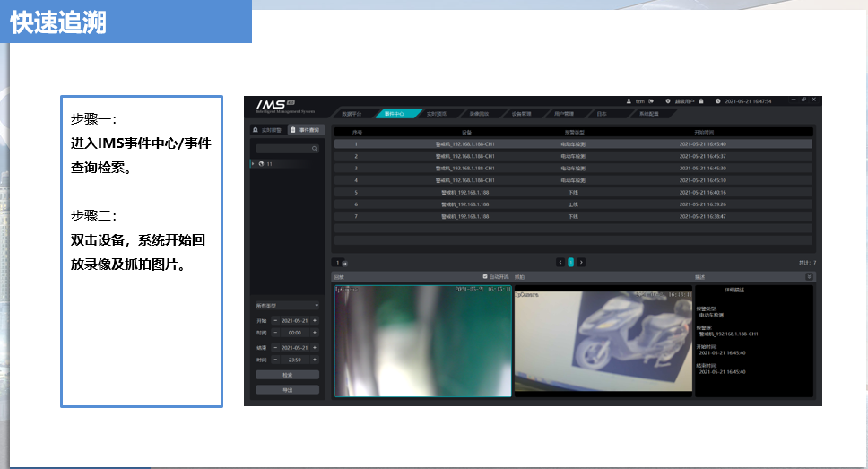Open the 所有类型 event type dropdown
Viewport: 868px width, 469px height.
(286, 305)
